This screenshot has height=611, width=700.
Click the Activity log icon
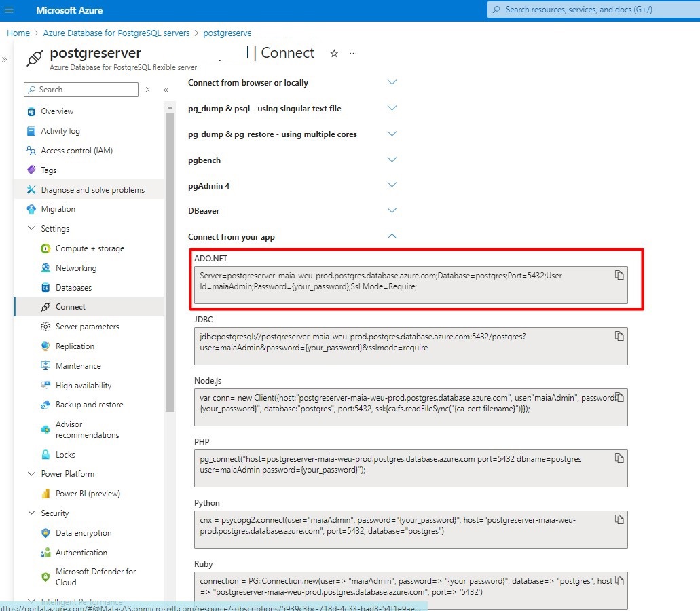(x=31, y=131)
